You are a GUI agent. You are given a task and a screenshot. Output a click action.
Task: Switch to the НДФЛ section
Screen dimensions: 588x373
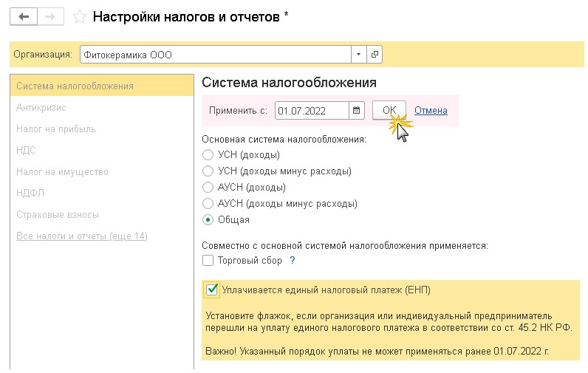tap(30, 193)
